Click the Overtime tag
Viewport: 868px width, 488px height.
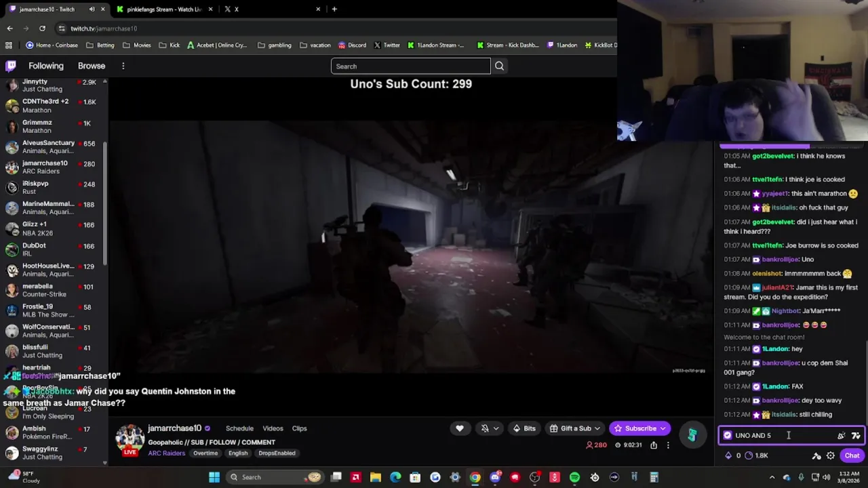205,453
